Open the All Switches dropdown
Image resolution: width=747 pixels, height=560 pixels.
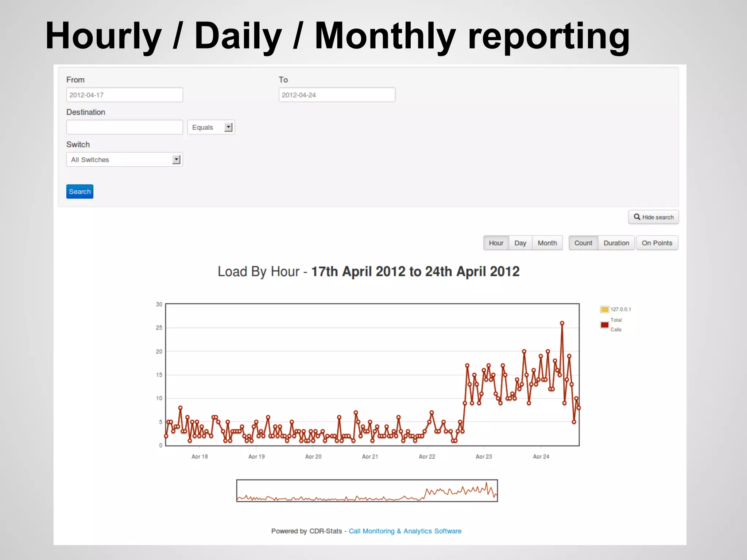(x=124, y=160)
